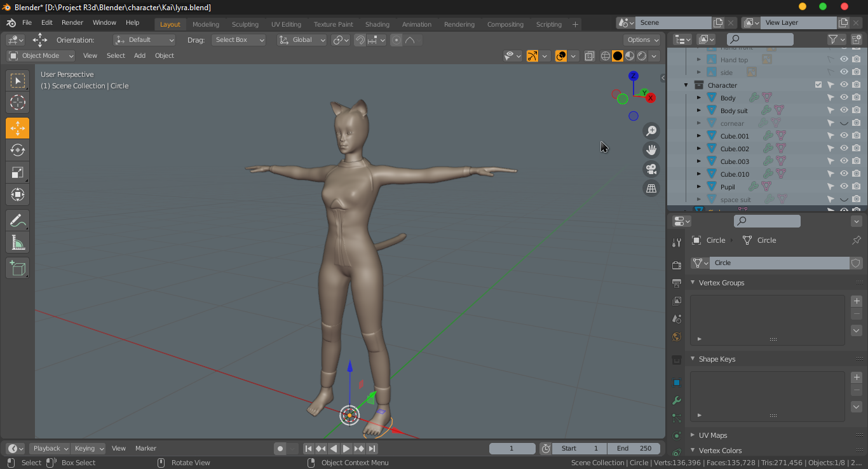Add new collection in outliner header

(x=856, y=39)
